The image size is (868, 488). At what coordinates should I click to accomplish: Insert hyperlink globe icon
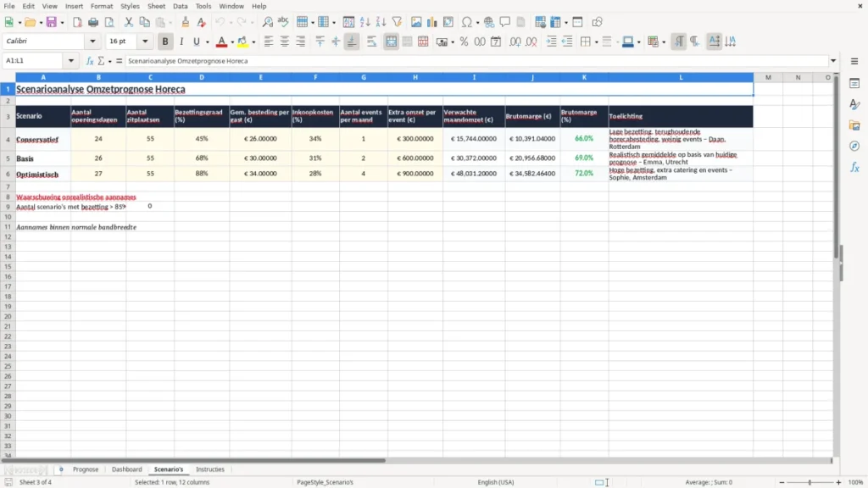[489, 22]
